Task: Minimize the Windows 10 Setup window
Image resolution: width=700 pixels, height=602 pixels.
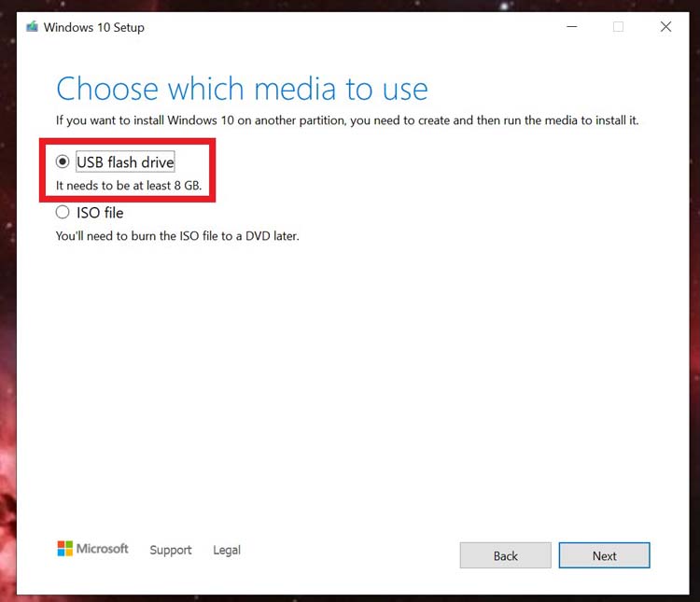Action: [572, 27]
